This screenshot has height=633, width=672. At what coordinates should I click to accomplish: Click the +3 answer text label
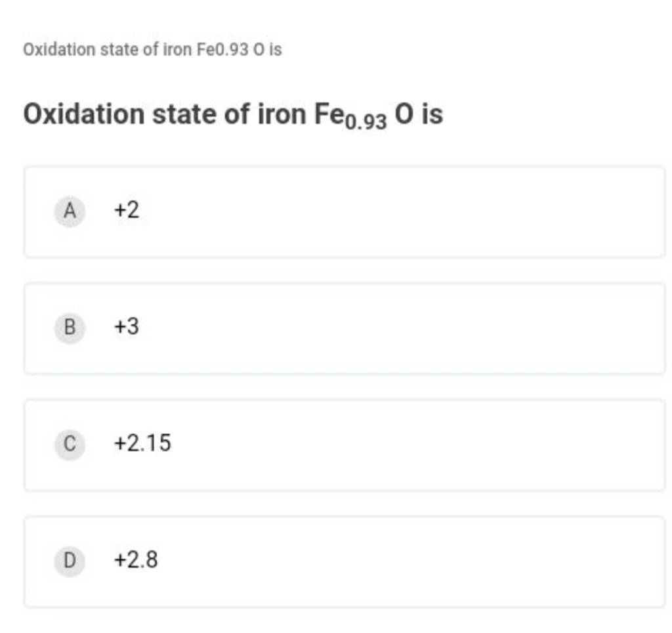click(126, 326)
